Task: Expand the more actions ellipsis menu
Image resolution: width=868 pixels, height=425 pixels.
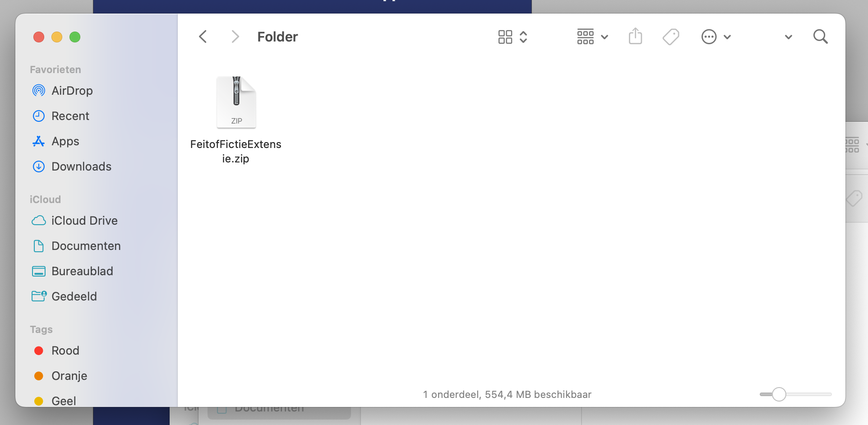Action: 716,37
